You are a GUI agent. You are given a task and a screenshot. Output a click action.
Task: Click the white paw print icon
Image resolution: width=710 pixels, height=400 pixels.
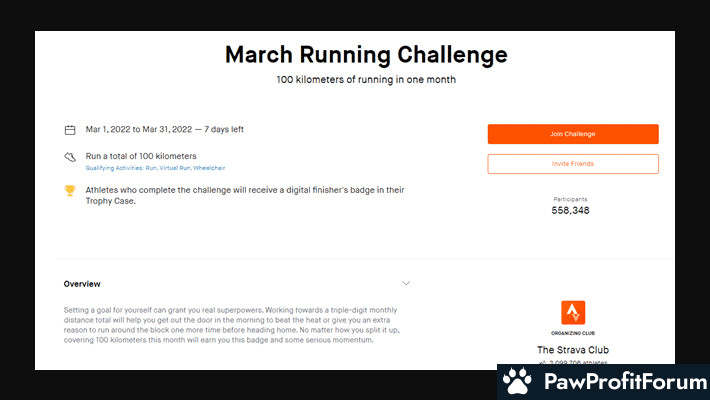click(517, 382)
